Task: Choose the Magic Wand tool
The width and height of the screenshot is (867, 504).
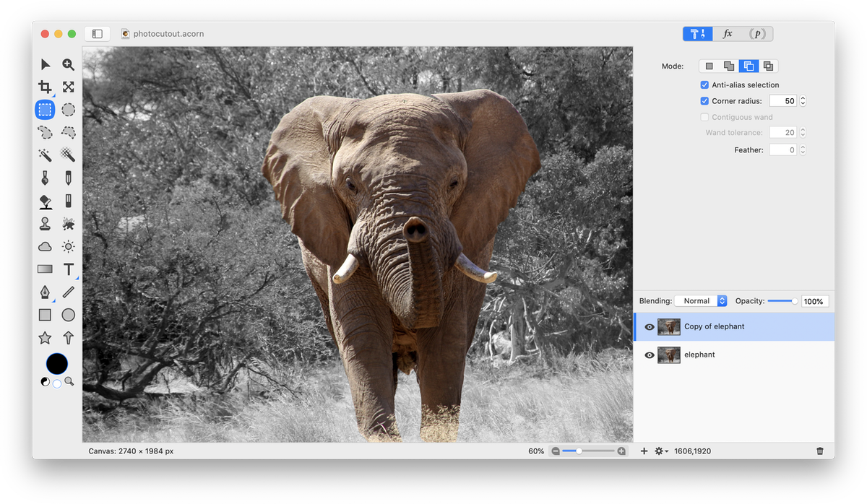Action: 45,155
